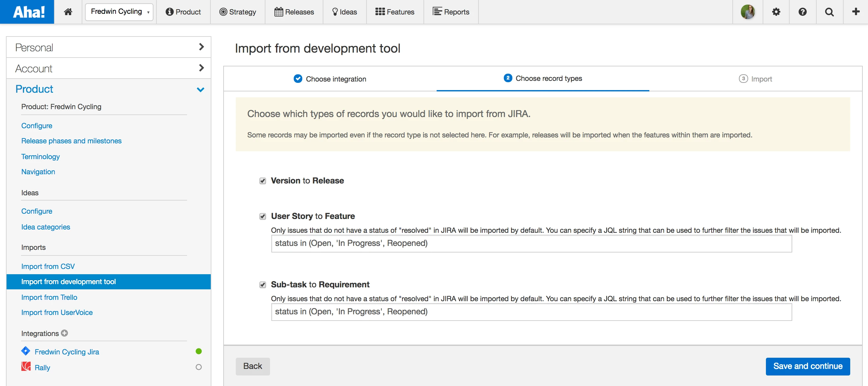Click Save and continue button
This screenshot has width=868, height=386.
(807, 366)
